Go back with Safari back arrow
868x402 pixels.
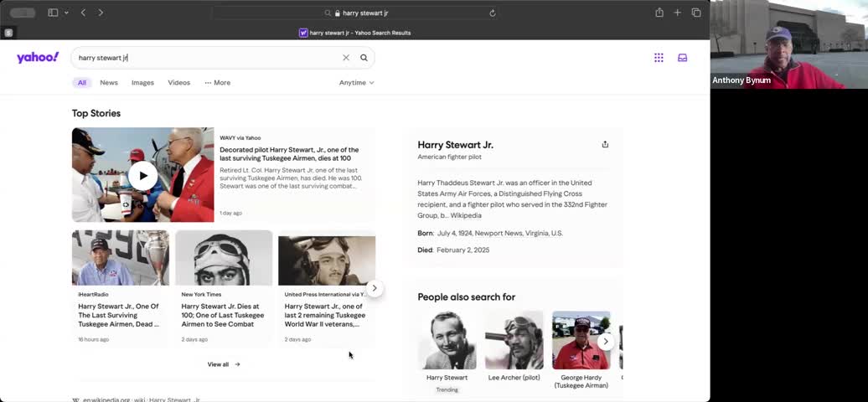click(83, 13)
